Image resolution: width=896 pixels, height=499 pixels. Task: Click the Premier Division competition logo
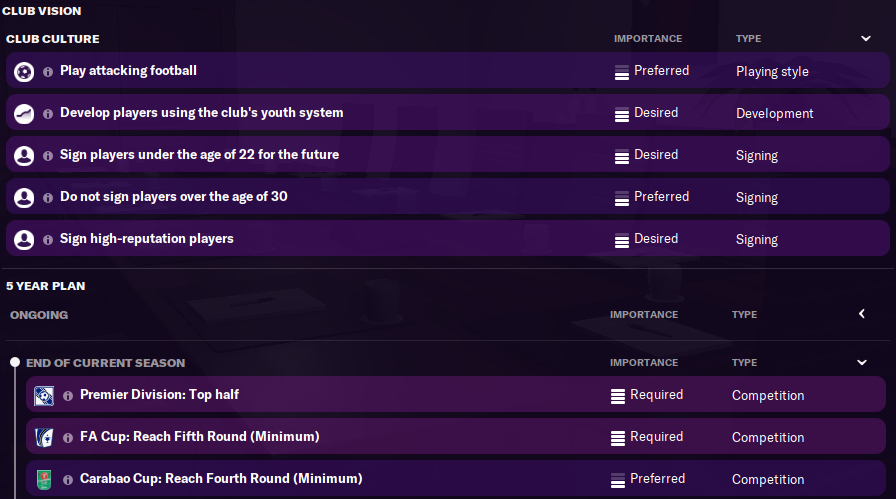click(44, 396)
